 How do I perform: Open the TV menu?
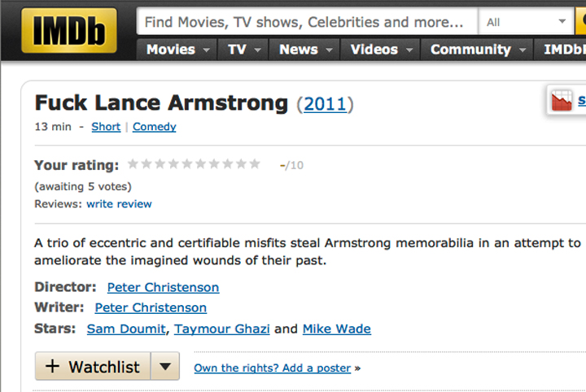[x=243, y=50]
